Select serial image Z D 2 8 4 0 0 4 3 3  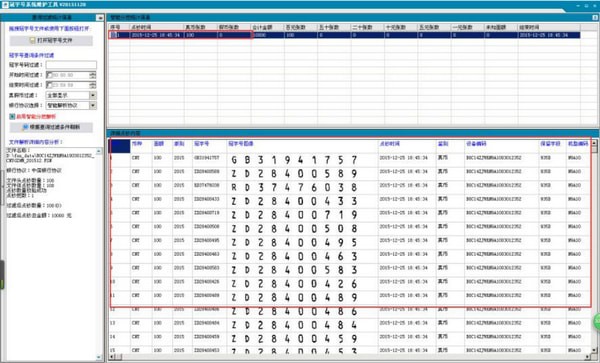click(294, 201)
